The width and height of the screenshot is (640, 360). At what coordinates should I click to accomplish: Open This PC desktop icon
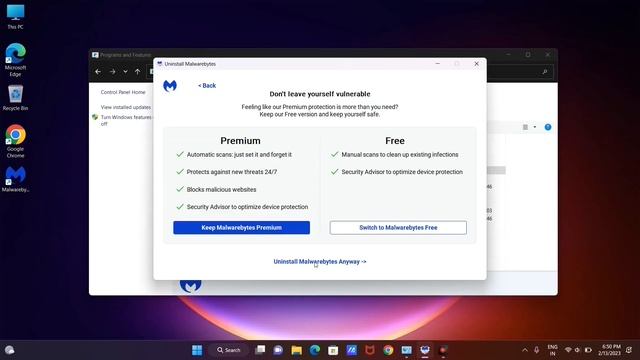click(x=16, y=17)
